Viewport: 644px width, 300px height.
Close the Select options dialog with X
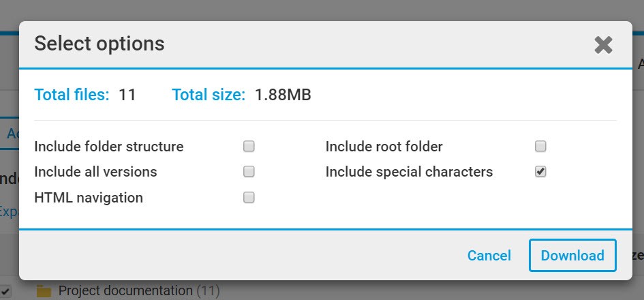point(603,45)
